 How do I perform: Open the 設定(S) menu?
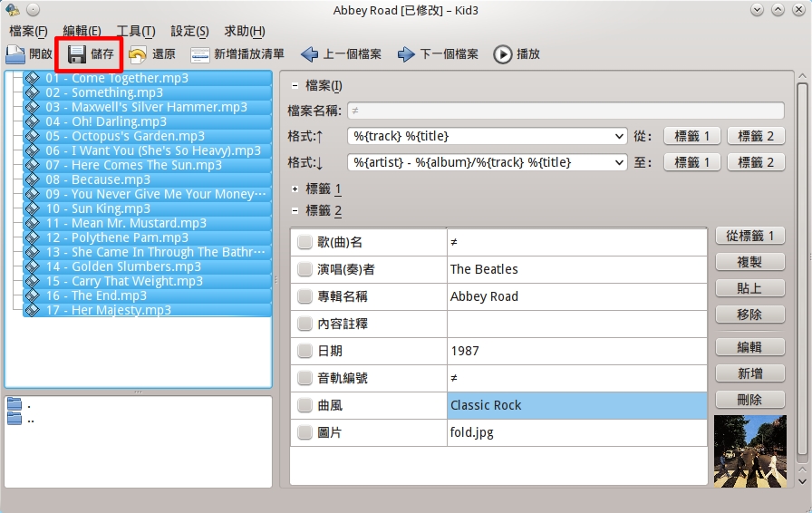click(x=190, y=31)
